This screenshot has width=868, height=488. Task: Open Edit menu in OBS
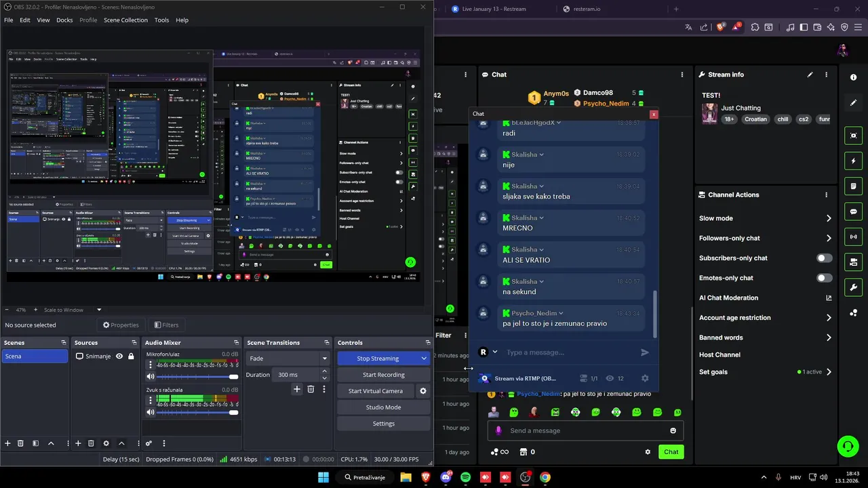[25, 20]
